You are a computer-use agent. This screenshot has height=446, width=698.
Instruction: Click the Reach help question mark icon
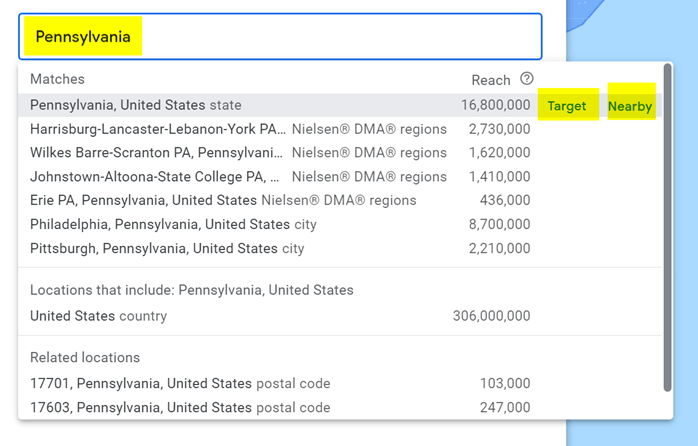point(527,79)
